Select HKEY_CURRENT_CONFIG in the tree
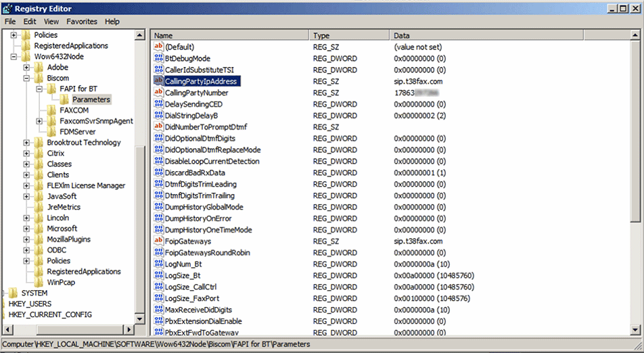Screen dimensions: 644x353 [50, 314]
